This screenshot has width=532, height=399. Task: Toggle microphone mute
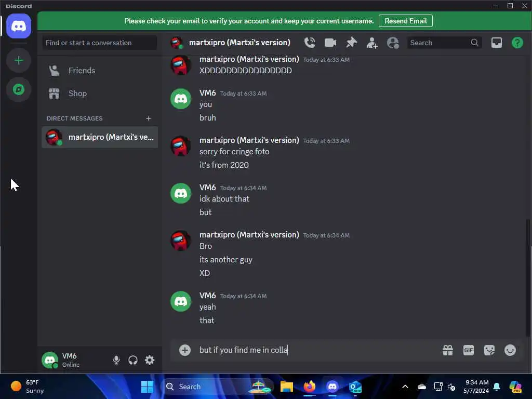pos(116,360)
